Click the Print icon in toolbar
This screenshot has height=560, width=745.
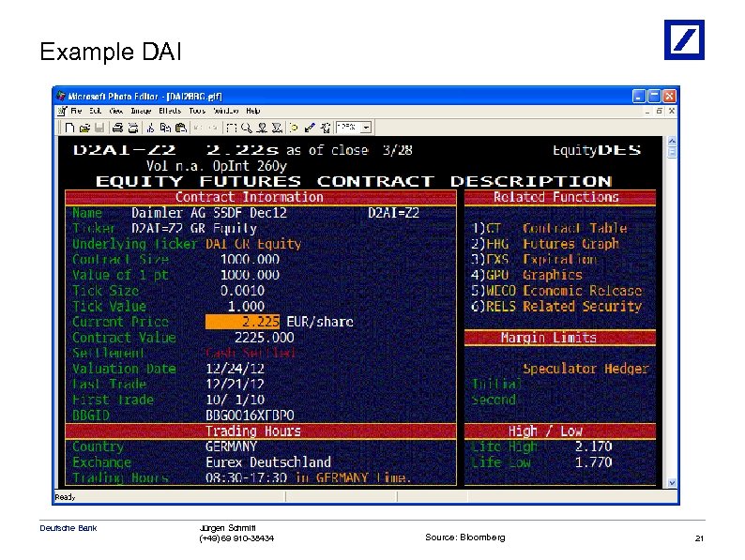(117, 128)
